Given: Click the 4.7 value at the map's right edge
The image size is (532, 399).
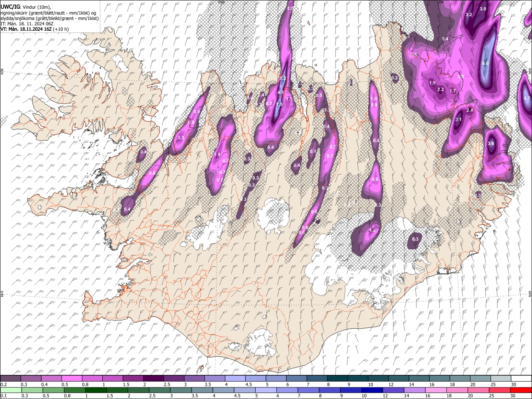Looking at the screenshot, I should point(527,98).
